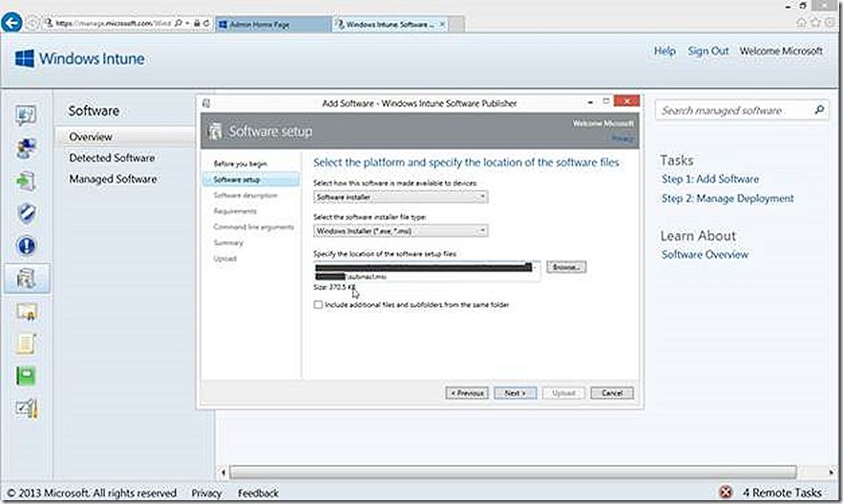Click the horizontal scrollbar left arrow
The width and height of the screenshot is (843, 504).
click(223, 472)
